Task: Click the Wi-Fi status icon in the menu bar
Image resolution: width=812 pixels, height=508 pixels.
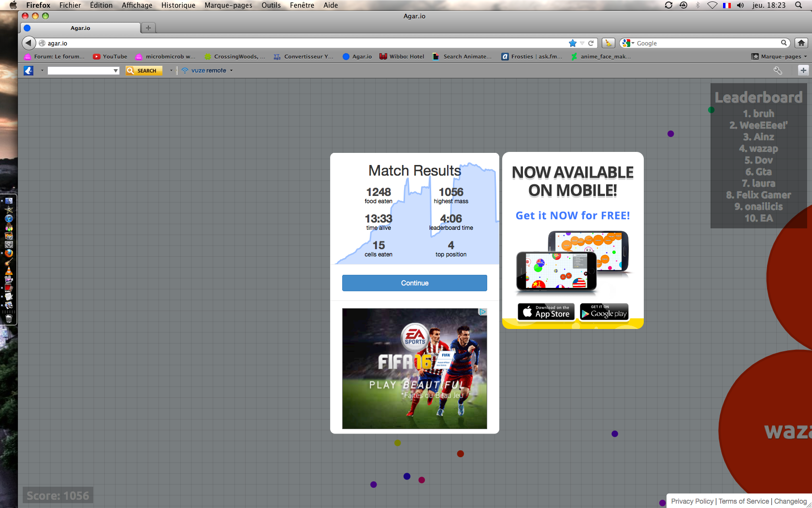Action: [712, 5]
